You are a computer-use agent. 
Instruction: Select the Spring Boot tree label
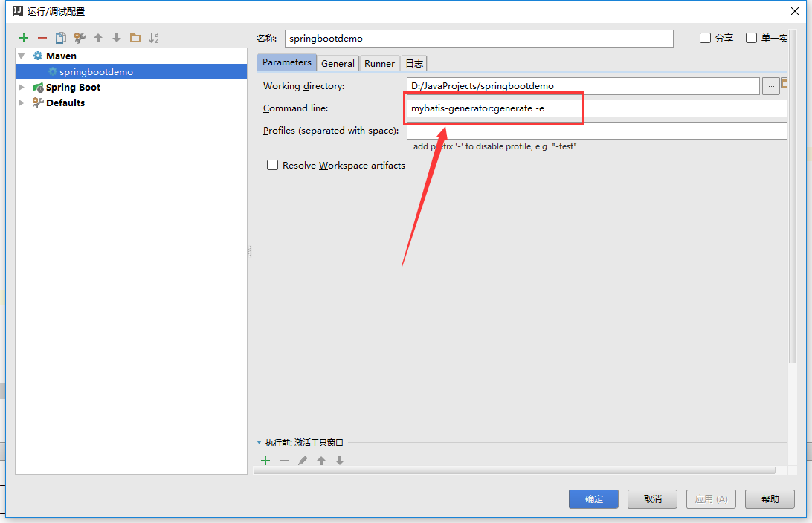point(73,88)
